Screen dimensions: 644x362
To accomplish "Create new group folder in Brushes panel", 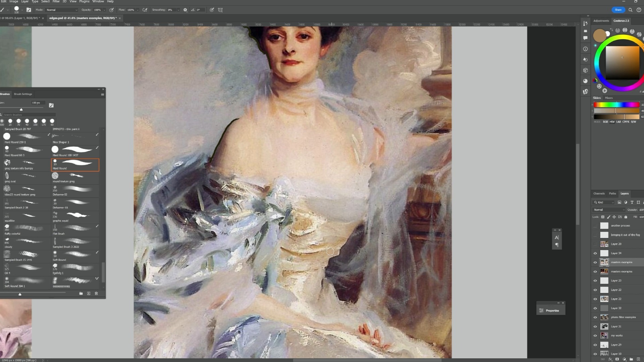I will (81, 293).
